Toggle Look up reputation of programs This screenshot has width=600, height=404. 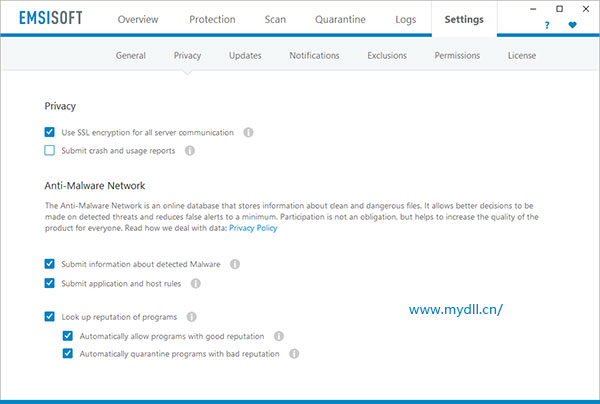pyautogui.click(x=49, y=316)
